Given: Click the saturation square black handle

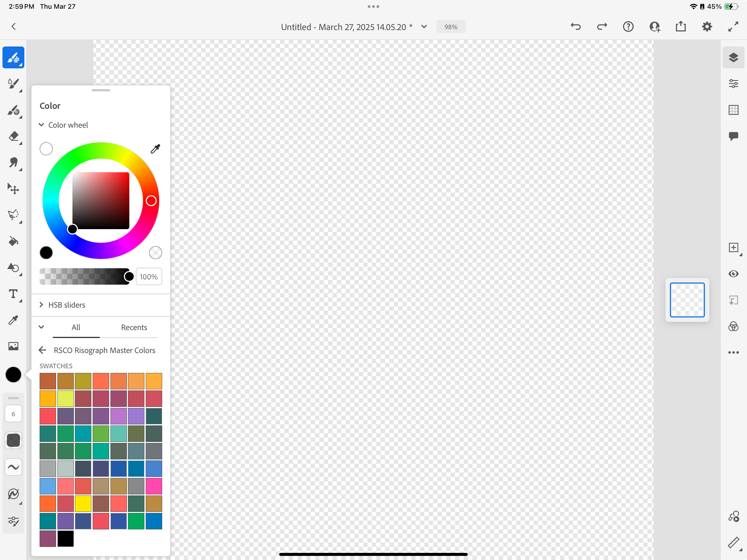Looking at the screenshot, I should tap(72, 229).
